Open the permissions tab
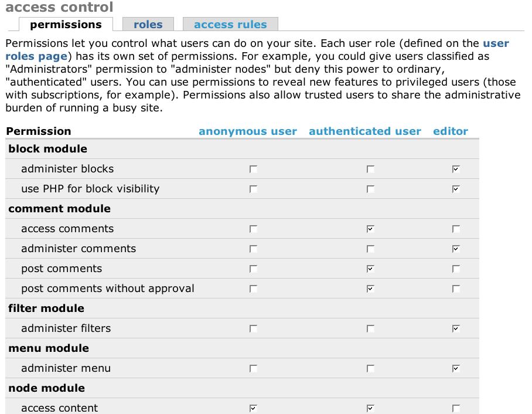This screenshot has width=532, height=414. (x=66, y=25)
